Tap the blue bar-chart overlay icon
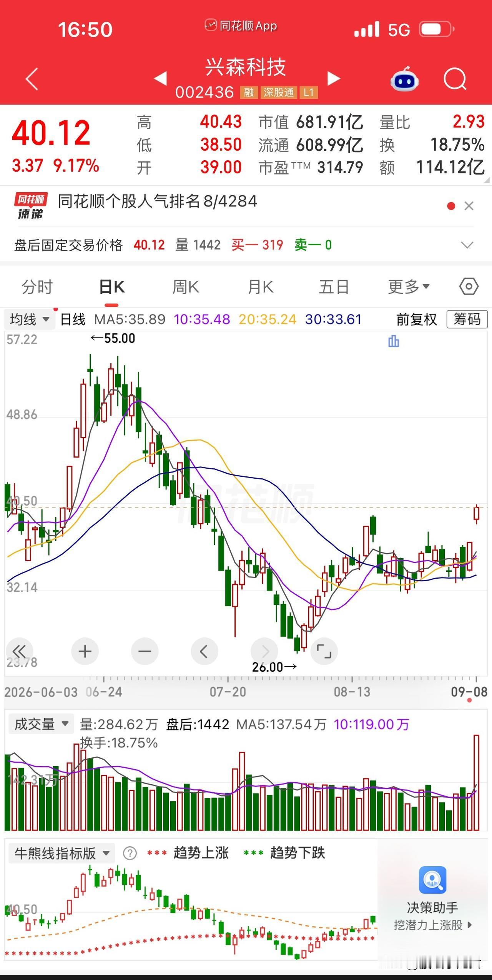 pyautogui.click(x=394, y=341)
